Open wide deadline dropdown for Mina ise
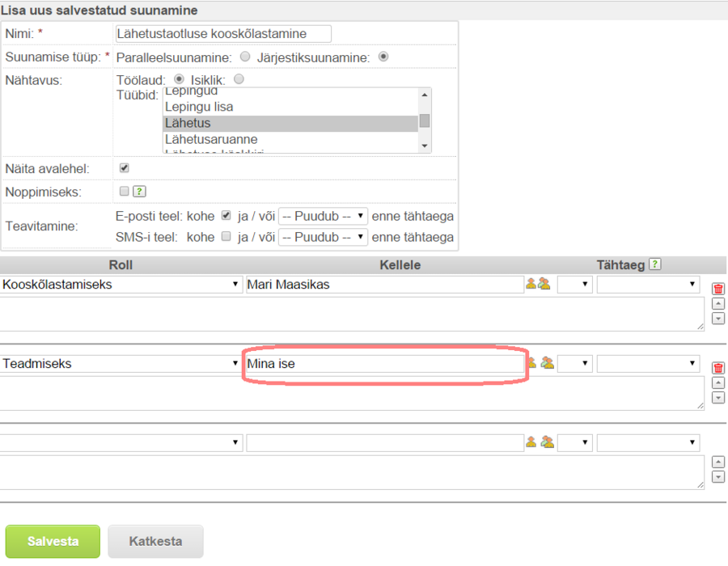The height and width of the screenshot is (566, 728). pos(648,364)
